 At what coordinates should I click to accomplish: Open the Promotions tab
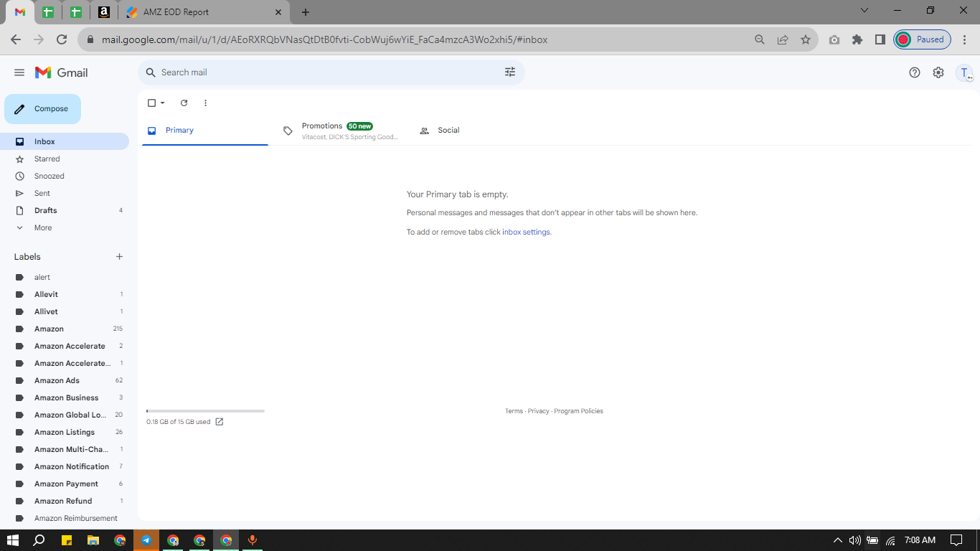(x=341, y=131)
